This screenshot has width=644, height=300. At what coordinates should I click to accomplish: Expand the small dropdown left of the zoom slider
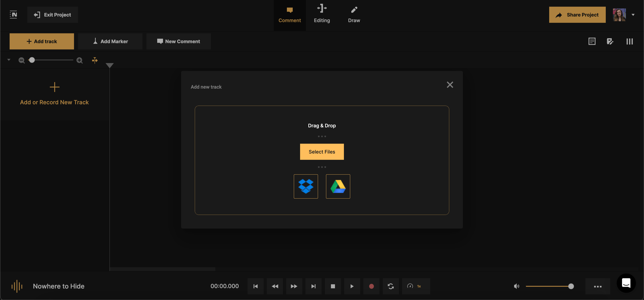point(9,60)
